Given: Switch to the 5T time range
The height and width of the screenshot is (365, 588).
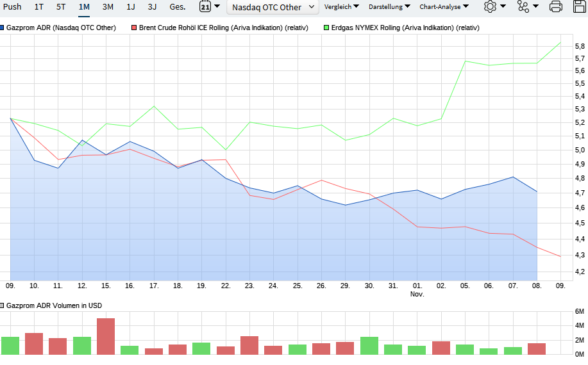Looking at the screenshot, I should tap(61, 7).
